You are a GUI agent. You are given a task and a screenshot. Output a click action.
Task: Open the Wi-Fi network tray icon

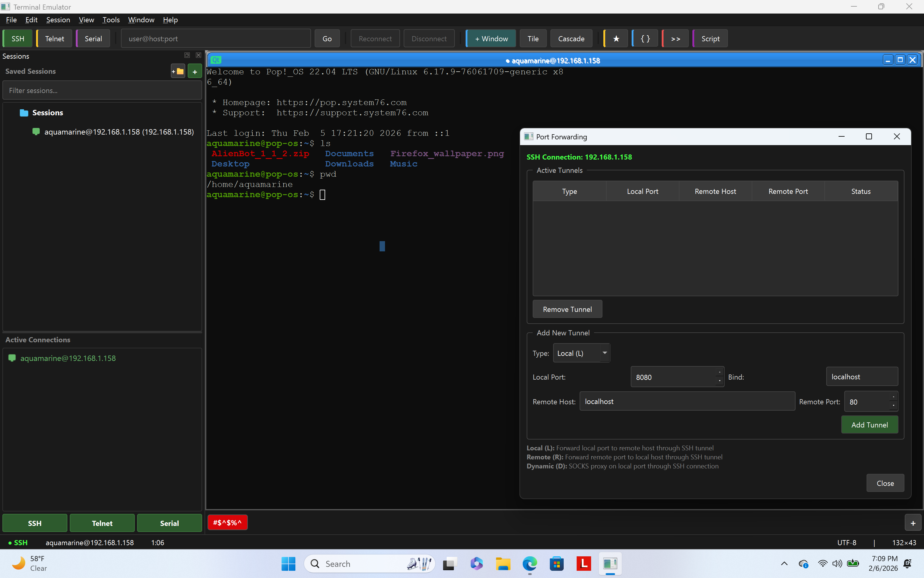pos(822,564)
